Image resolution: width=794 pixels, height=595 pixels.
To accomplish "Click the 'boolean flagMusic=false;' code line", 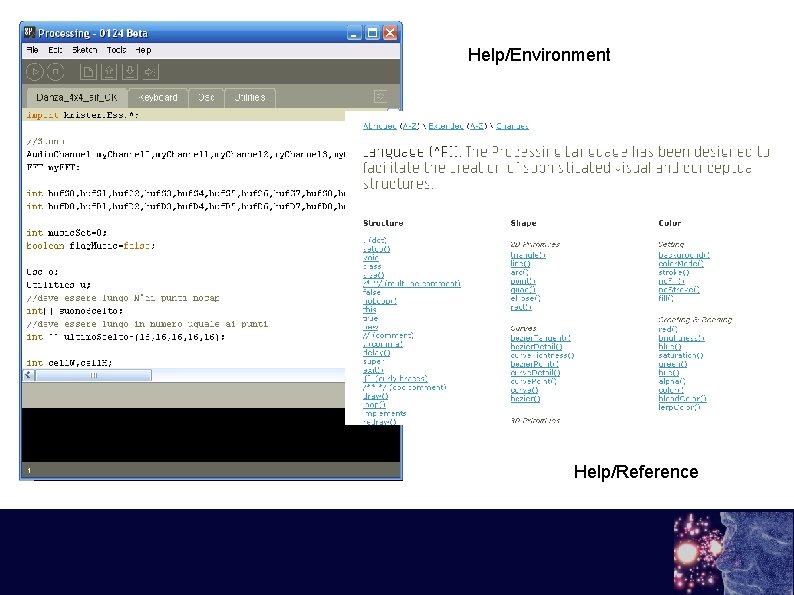I will click(x=91, y=246).
